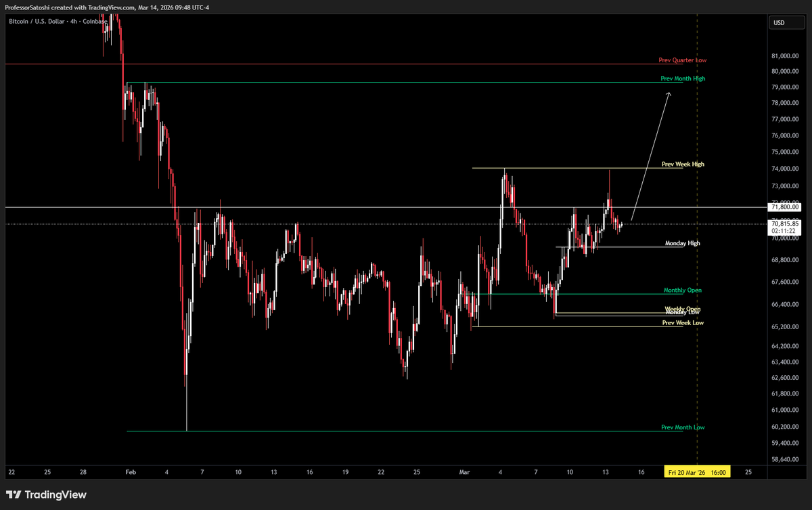Click the 59,400.00 price axis label

[x=785, y=443]
